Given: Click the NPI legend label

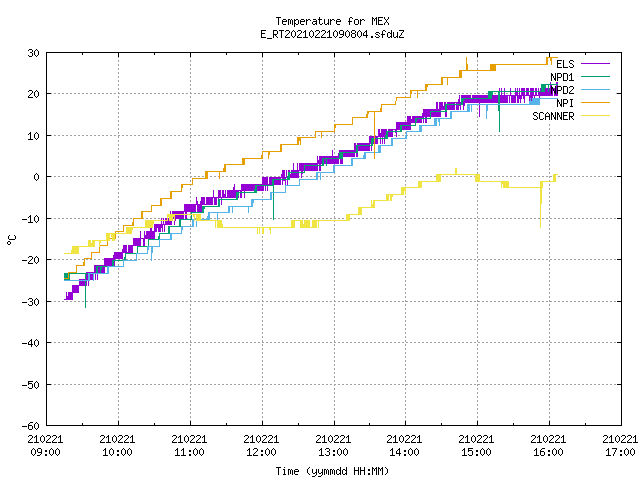Looking at the screenshot, I should click(565, 103).
